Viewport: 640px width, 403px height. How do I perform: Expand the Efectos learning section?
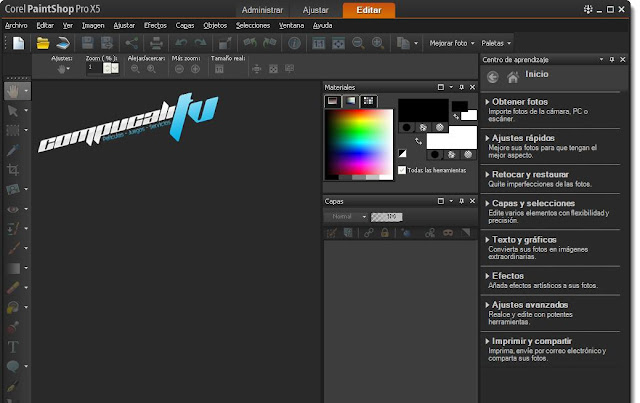click(487, 276)
